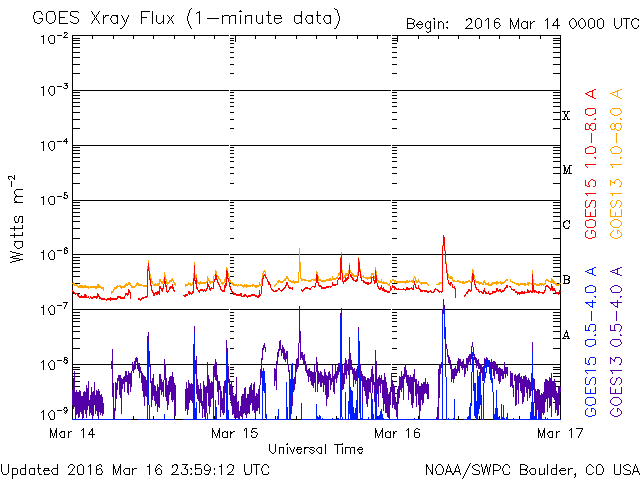Viewport: 640px width, 480px height.
Task: Click the A flare class label
Action: (x=566, y=335)
